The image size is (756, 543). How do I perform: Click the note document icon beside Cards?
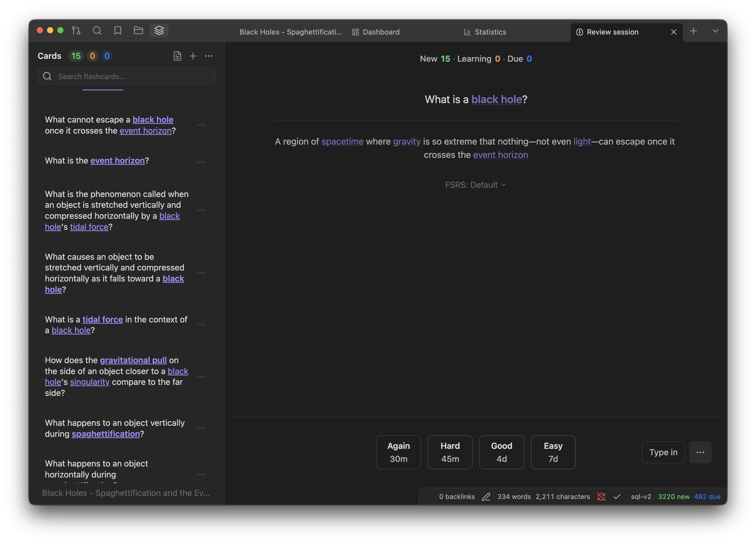(177, 56)
